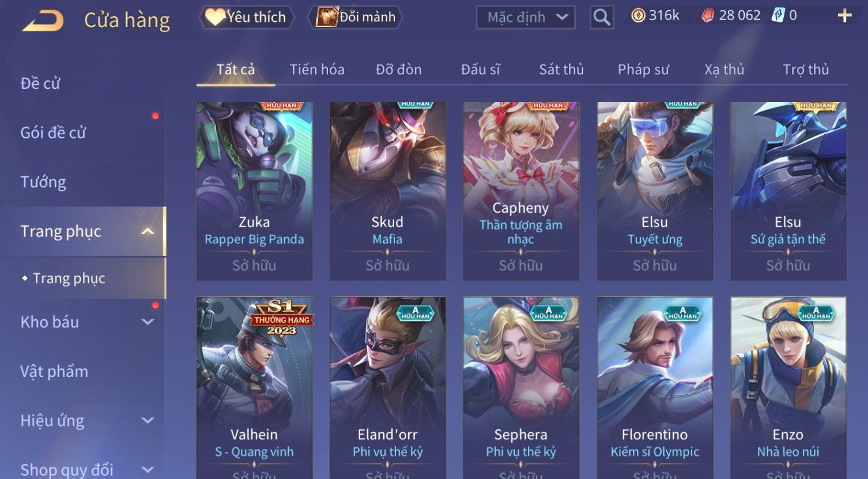Click the gold coin balance icon
Image resolution: width=868 pixels, height=479 pixels.
[638, 16]
